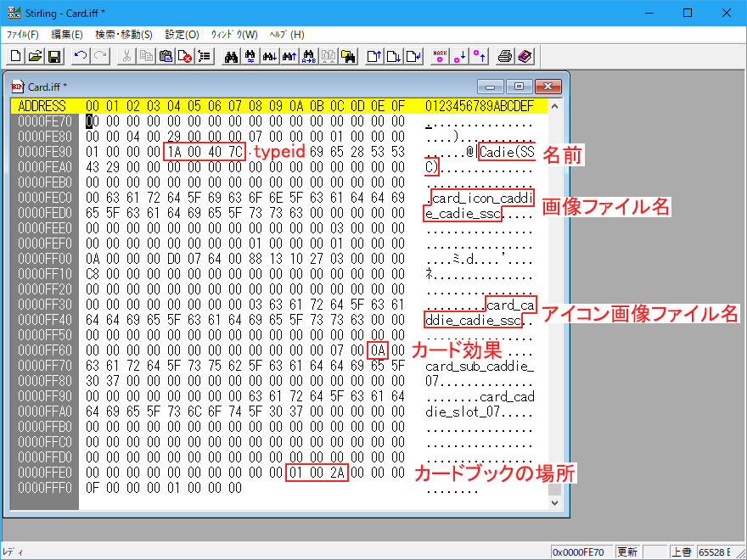
Task: Open a file using the folder icon
Action: [35, 56]
